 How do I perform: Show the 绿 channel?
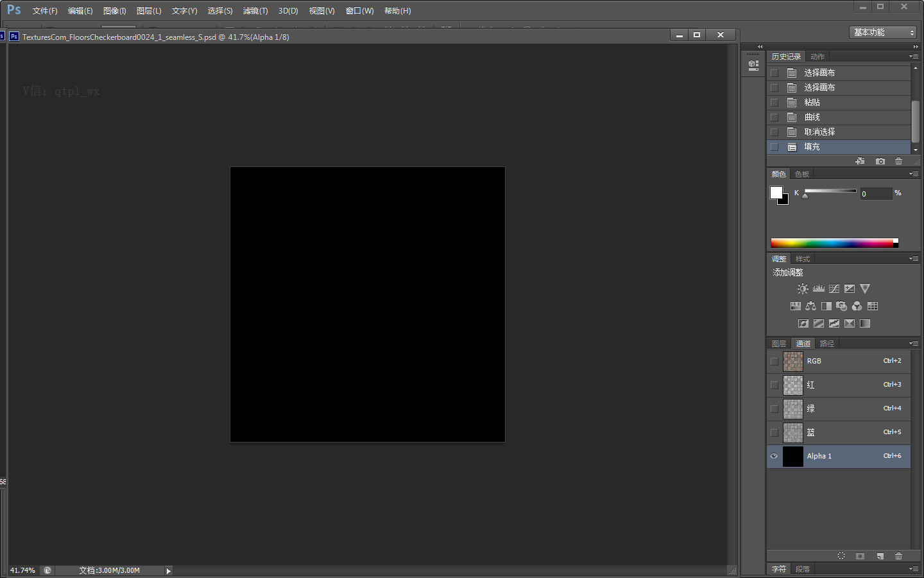(774, 408)
